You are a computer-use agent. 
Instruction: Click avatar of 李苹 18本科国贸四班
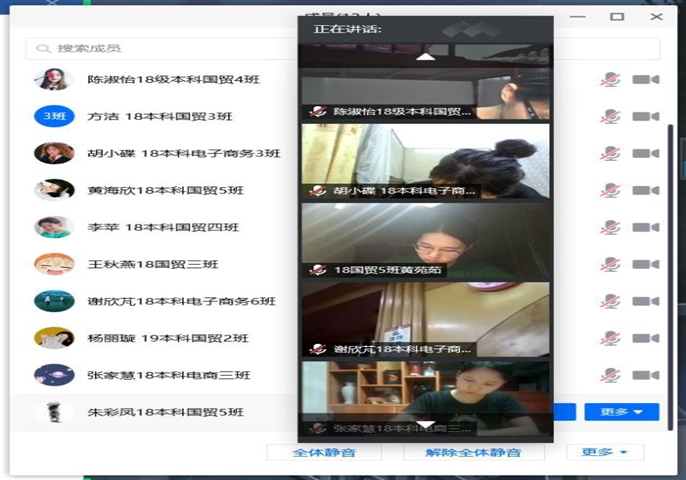(54, 227)
